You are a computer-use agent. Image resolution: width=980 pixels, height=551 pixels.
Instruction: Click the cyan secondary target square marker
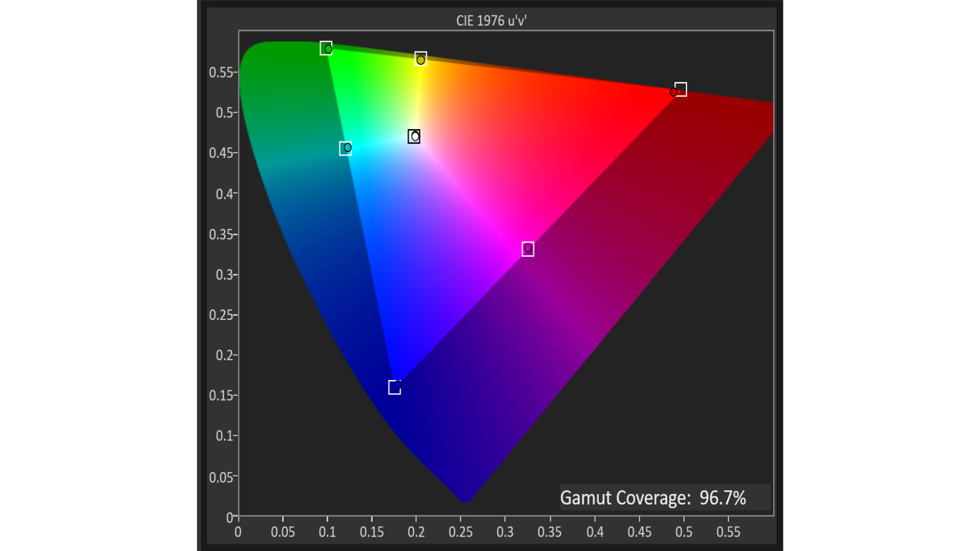(x=345, y=148)
